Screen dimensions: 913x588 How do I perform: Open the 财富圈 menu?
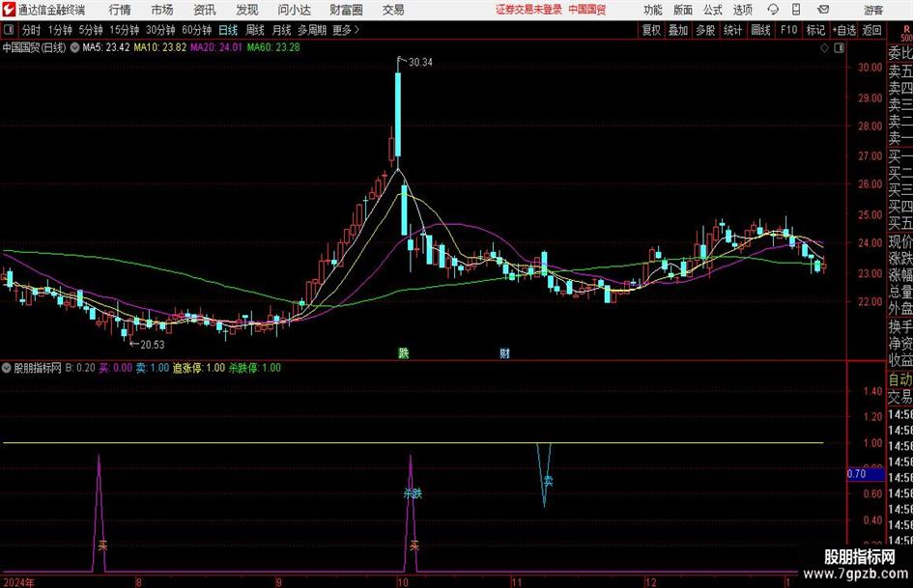click(x=346, y=10)
